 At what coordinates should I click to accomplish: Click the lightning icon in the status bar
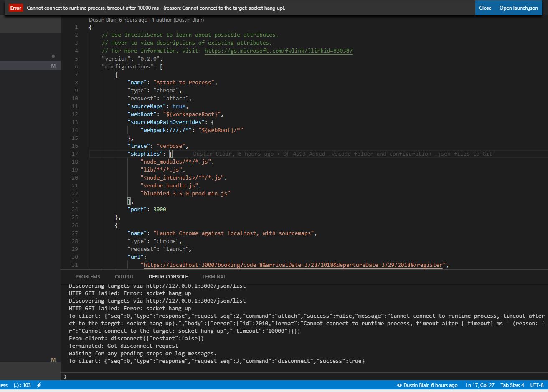point(39,385)
